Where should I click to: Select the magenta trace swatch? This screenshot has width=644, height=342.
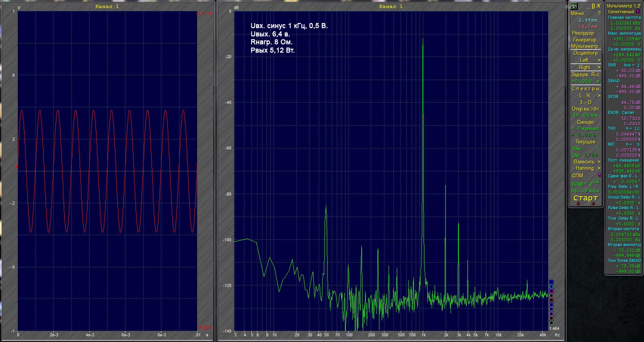551,291
